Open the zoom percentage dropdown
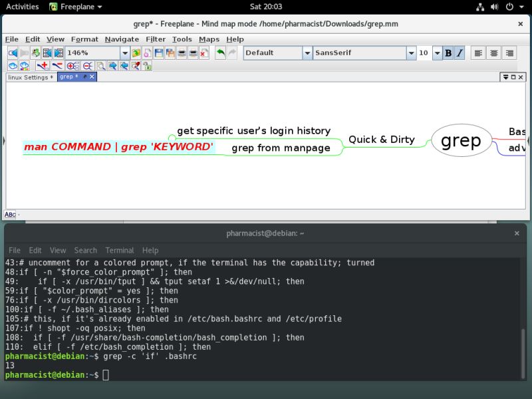 pos(124,53)
